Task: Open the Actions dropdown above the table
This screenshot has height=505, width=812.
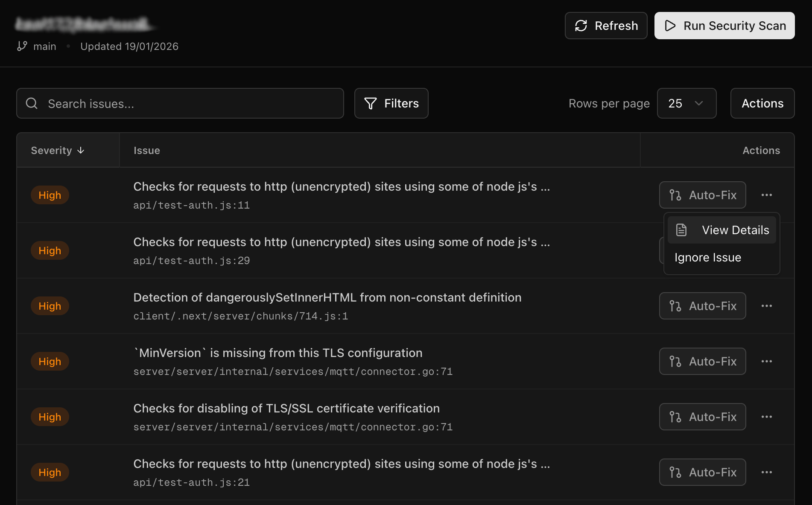Action: 762,103
